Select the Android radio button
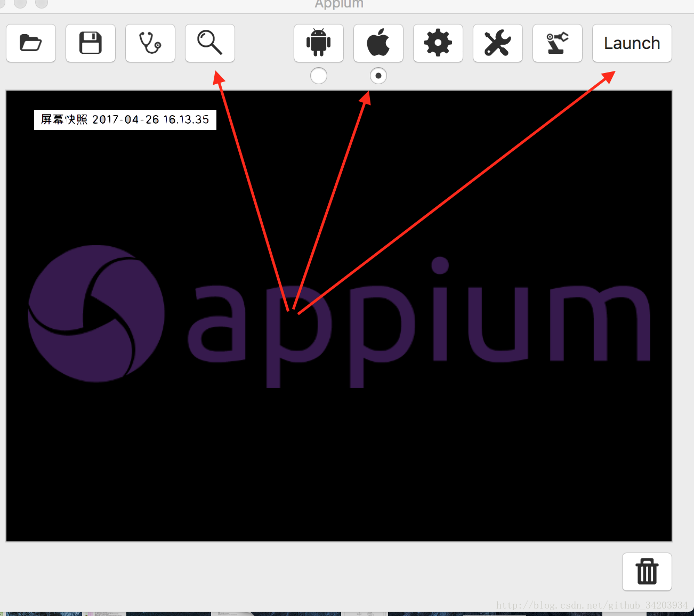Screen dimensions: 694x616 [319, 76]
